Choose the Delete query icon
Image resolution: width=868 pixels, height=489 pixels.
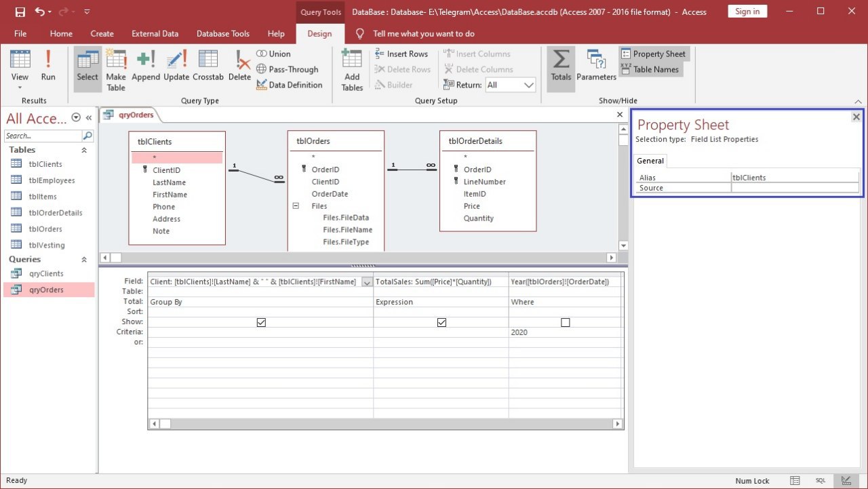coord(239,66)
